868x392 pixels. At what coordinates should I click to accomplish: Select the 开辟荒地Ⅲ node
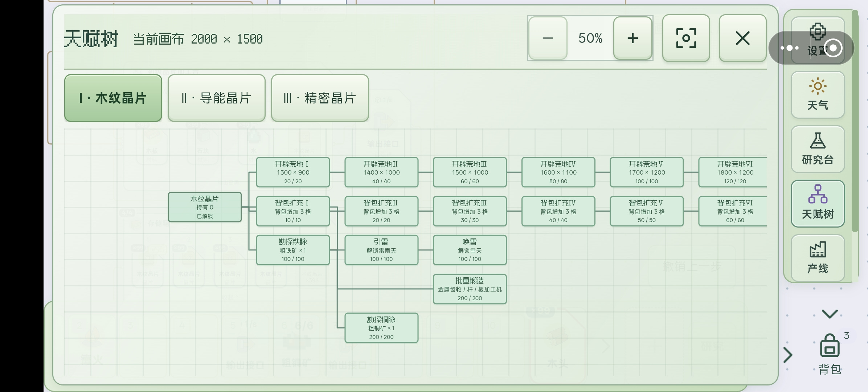coord(470,172)
